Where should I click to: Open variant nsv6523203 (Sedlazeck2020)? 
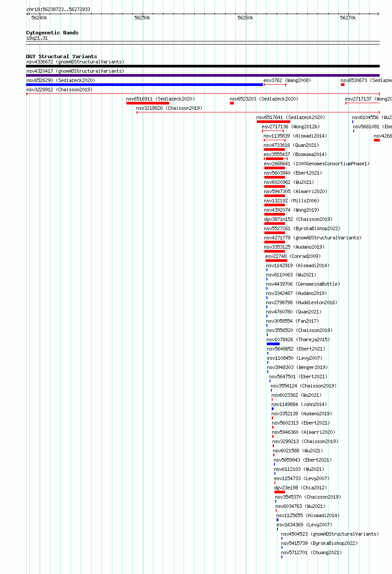coord(264,99)
